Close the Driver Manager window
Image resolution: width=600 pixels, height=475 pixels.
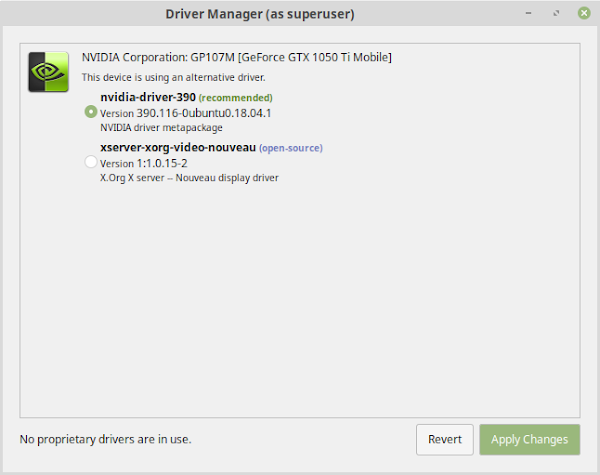point(584,13)
